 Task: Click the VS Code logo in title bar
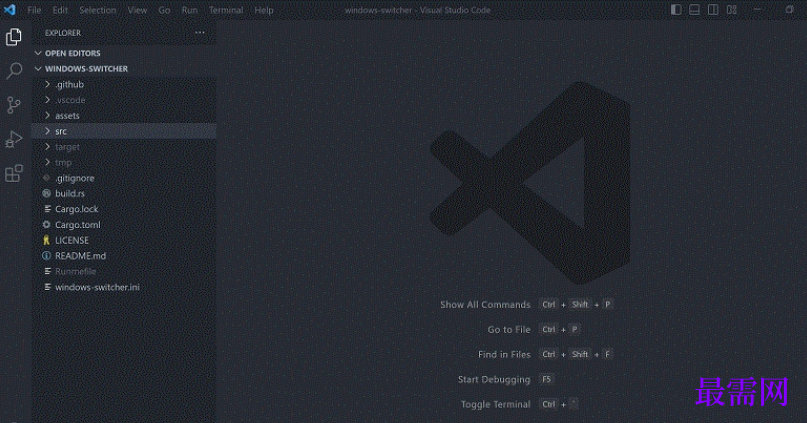(10, 10)
